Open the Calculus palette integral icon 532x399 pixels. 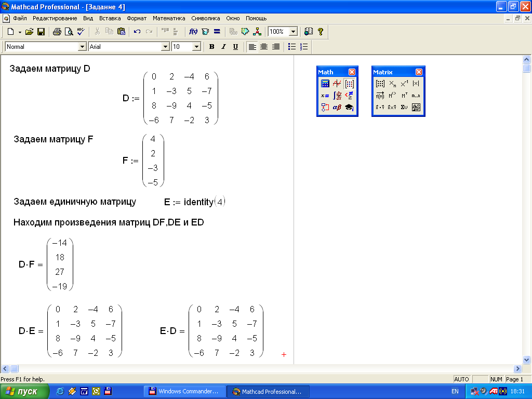point(337,96)
